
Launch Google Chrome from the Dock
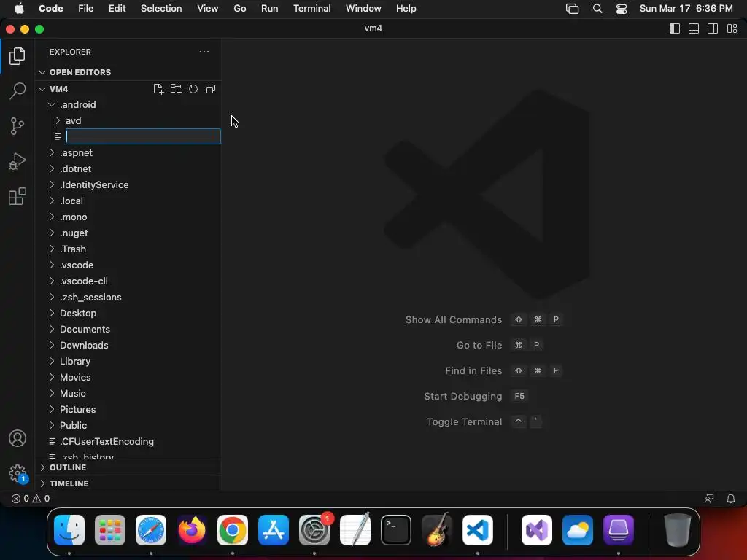(x=233, y=530)
